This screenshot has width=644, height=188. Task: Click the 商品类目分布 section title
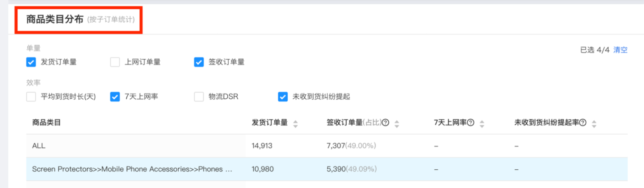click(55, 19)
